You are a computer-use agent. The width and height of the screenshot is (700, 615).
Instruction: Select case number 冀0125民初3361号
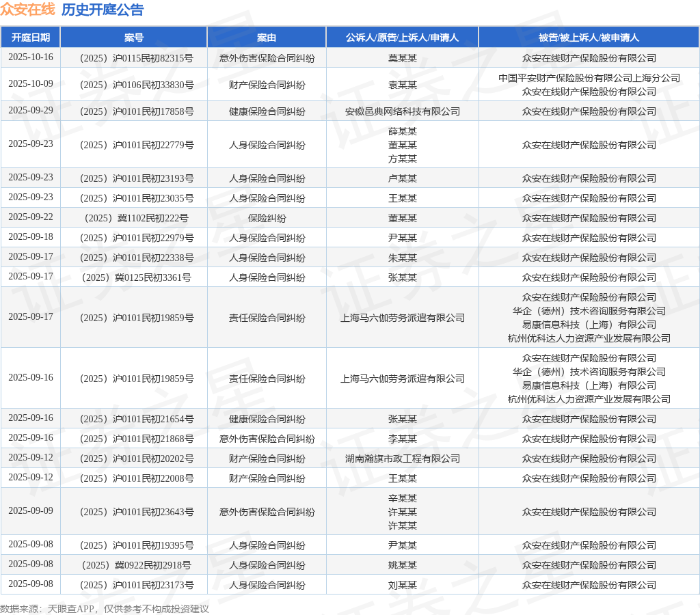pyautogui.click(x=137, y=277)
